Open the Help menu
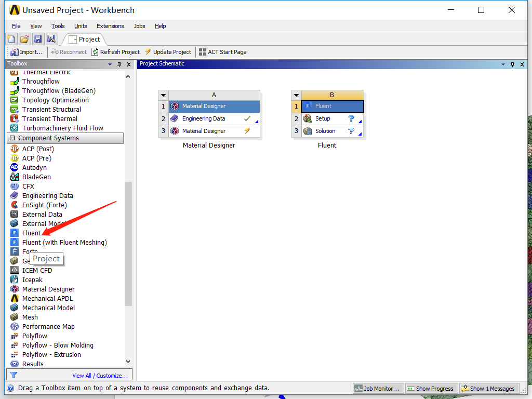This screenshot has width=532, height=399. pyautogui.click(x=160, y=26)
